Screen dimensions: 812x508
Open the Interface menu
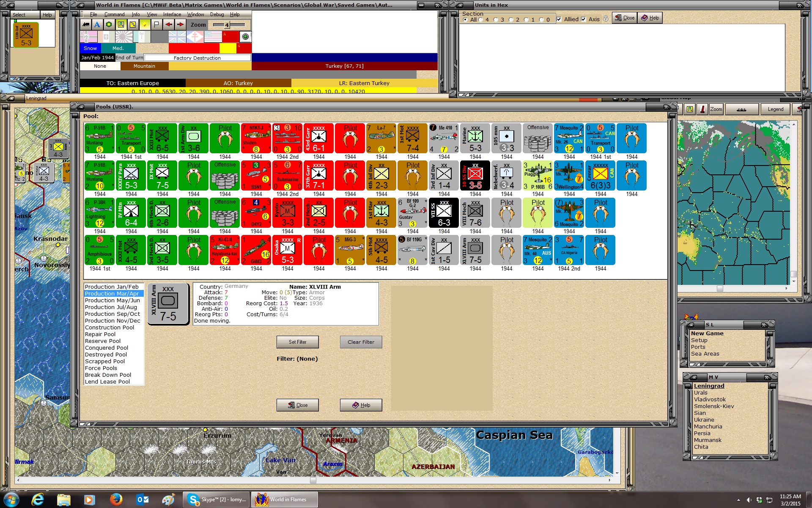pyautogui.click(x=172, y=14)
